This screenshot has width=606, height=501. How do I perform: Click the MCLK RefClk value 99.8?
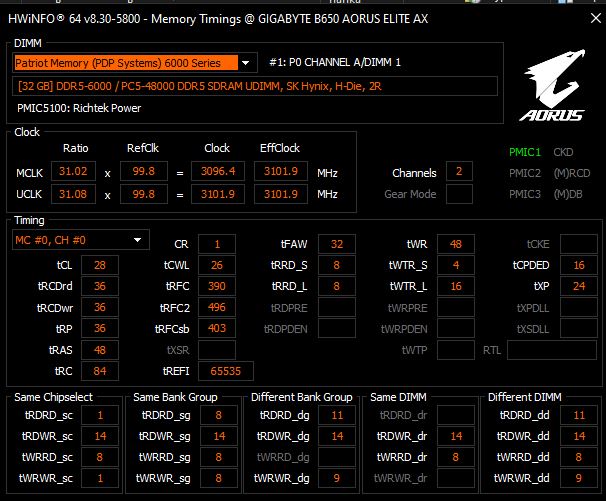(x=144, y=171)
